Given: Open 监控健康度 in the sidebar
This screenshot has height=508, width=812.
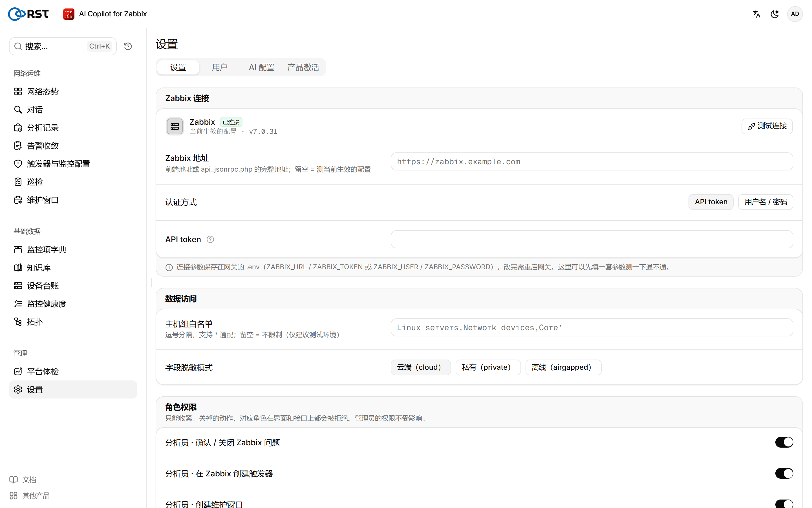Looking at the screenshot, I should pyautogui.click(x=73, y=304).
